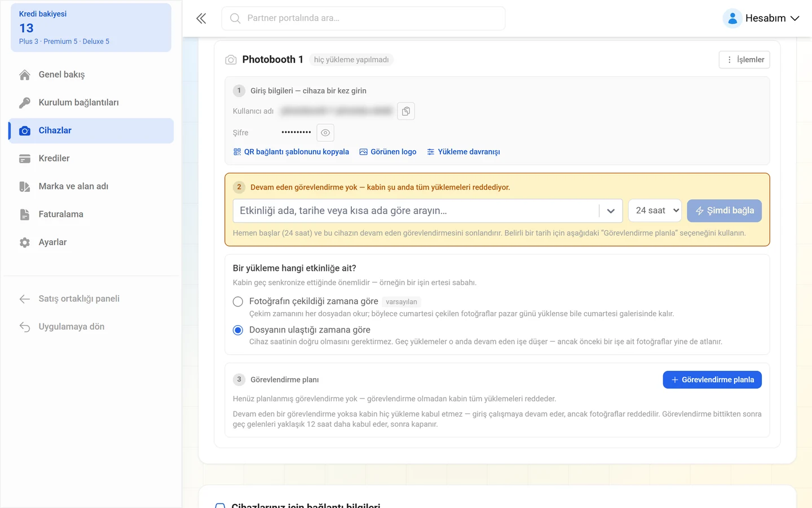Open Genel bakış page

(91, 75)
